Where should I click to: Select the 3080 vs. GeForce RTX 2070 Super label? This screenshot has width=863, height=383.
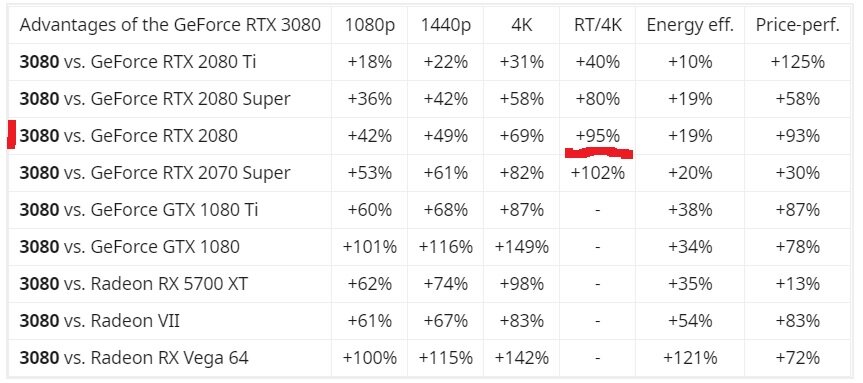[154, 173]
